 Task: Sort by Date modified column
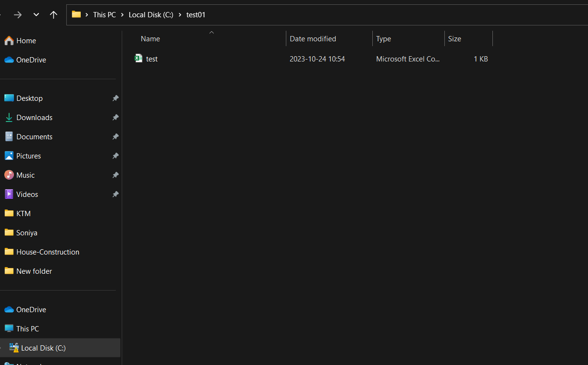tap(313, 39)
